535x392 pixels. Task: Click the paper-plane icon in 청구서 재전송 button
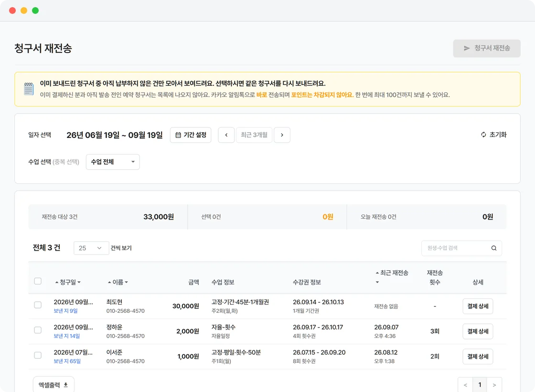pos(467,48)
